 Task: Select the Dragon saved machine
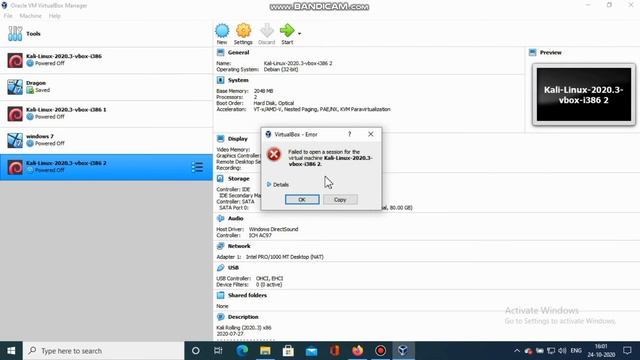[106, 87]
